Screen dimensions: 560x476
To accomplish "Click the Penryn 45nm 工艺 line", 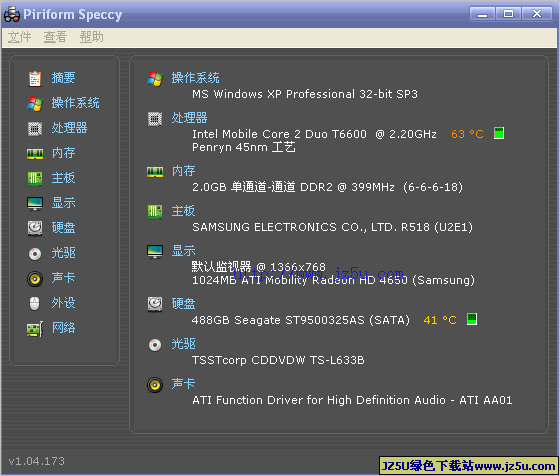I will tap(244, 147).
